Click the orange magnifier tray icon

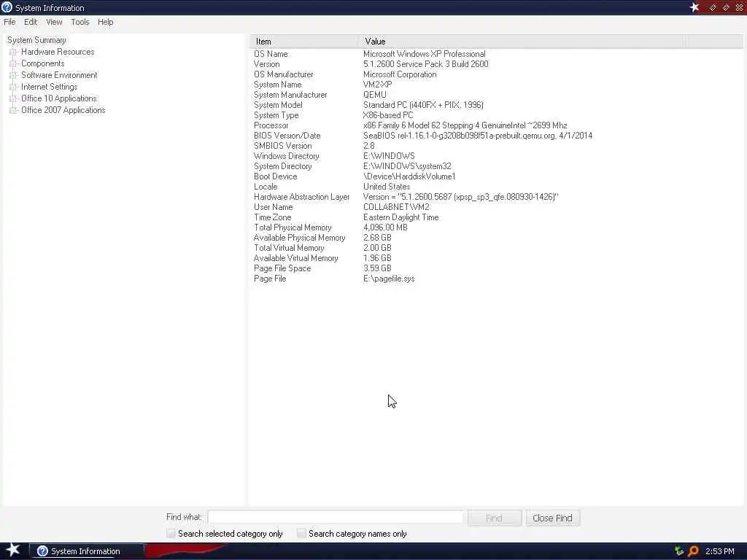coord(693,551)
